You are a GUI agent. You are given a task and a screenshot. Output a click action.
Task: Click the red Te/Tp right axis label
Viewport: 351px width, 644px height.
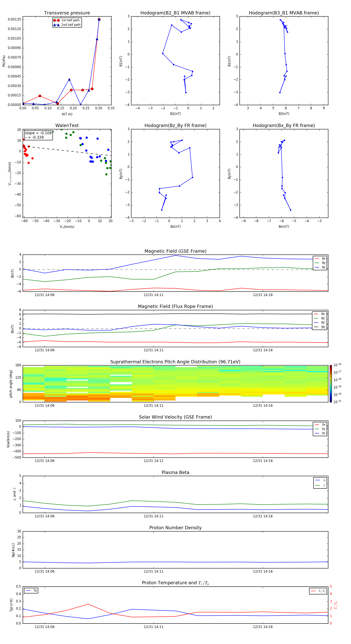pyautogui.click(x=336, y=605)
